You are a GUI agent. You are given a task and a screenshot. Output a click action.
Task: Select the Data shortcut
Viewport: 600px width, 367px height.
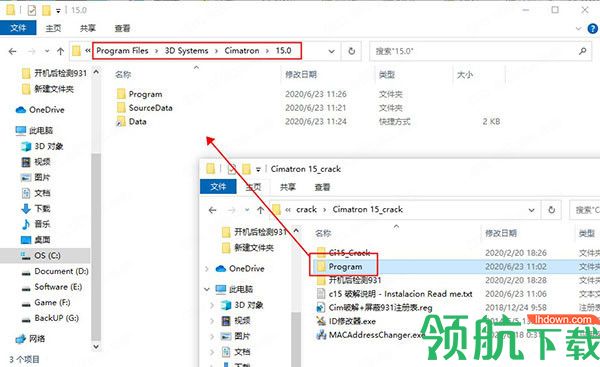tap(132, 122)
